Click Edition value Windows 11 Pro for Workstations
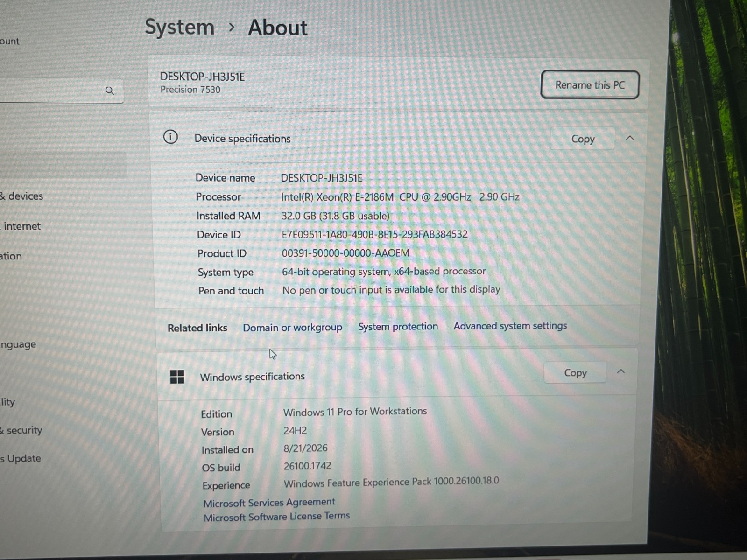Screen dimensions: 747x560 coord(355,412)
